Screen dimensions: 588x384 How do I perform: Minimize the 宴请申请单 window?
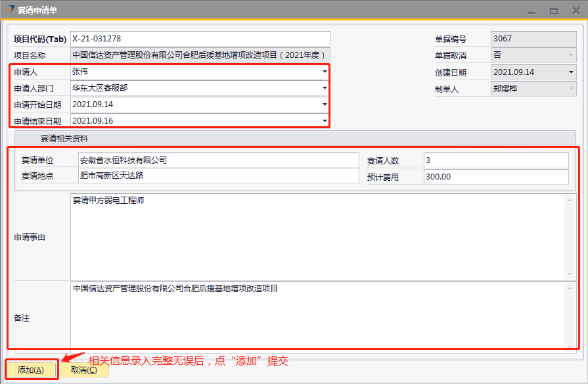pyautogui.click(x=535, y=11)
